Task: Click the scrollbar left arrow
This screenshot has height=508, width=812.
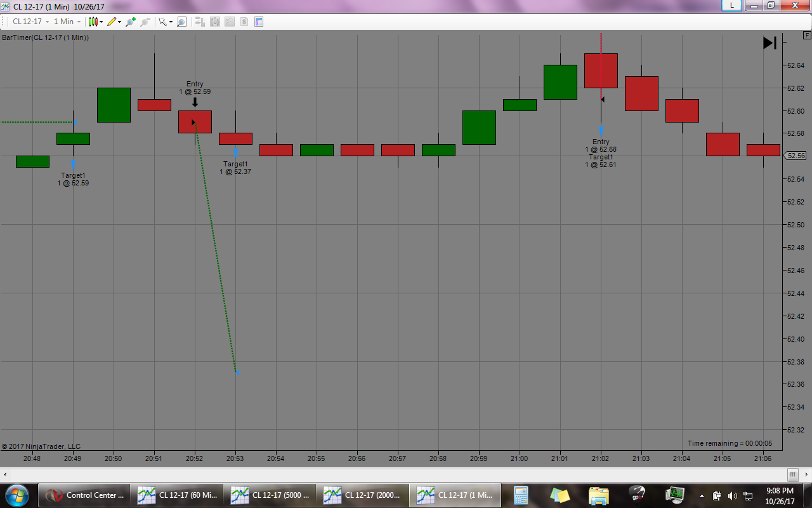Action: [5, 474]
